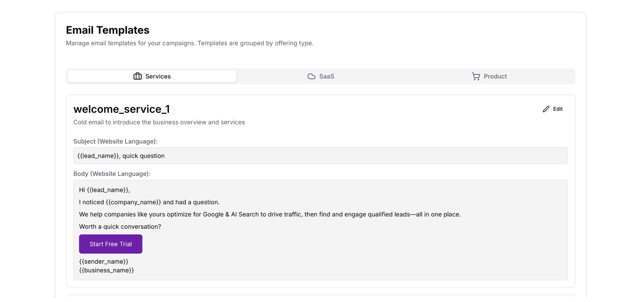Click the shopping cart icon beside Product
Viewport: 644px width, 302px height.
pyautogui.click(x=476, y=77)
